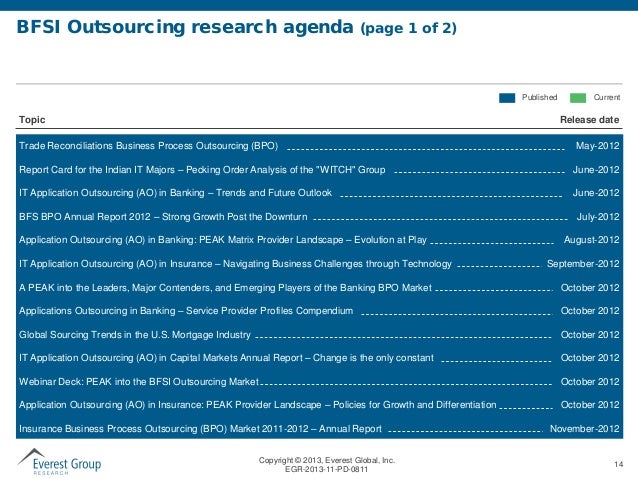Image resolution: width=638 pixels, height=479 pixels.
Task: Click the 'September-2012' release date
Action: click(x=583, y=264)
